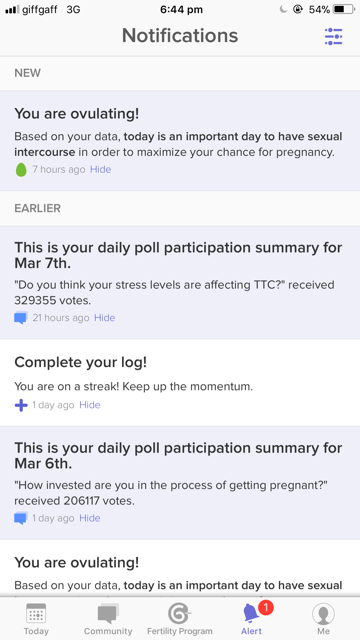
Task: Tap the red badge on Alert bell
Action: [266, 608]
